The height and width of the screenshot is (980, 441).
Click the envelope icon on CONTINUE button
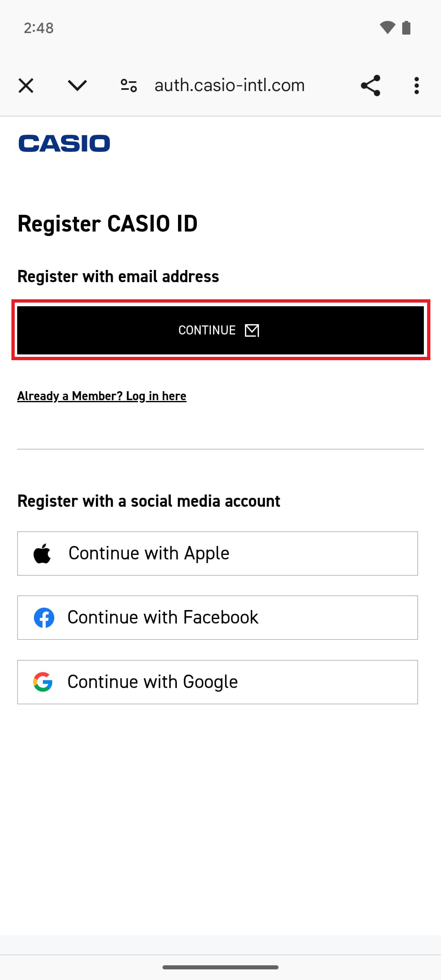click(x=252, y=330)
